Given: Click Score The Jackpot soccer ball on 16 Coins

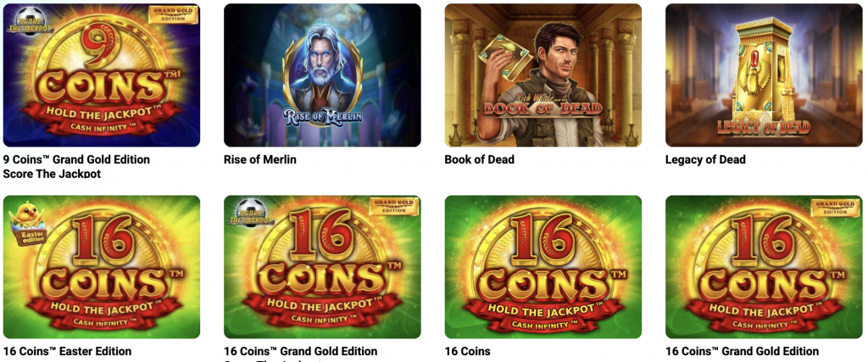Looking at the screenshot, I should click(251, 213).
